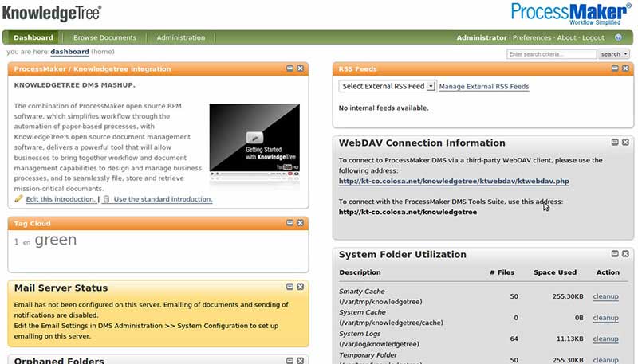Close the Mail Server Status panel
The image size is (638, 364).
pyautogui.click(x=301, y=287)
